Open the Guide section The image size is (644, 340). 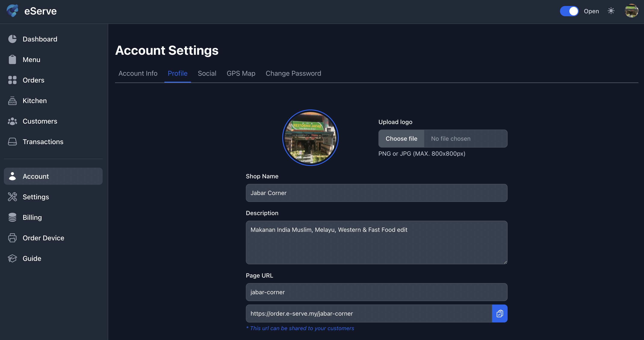pyautogui.click(x=32, y=258)
